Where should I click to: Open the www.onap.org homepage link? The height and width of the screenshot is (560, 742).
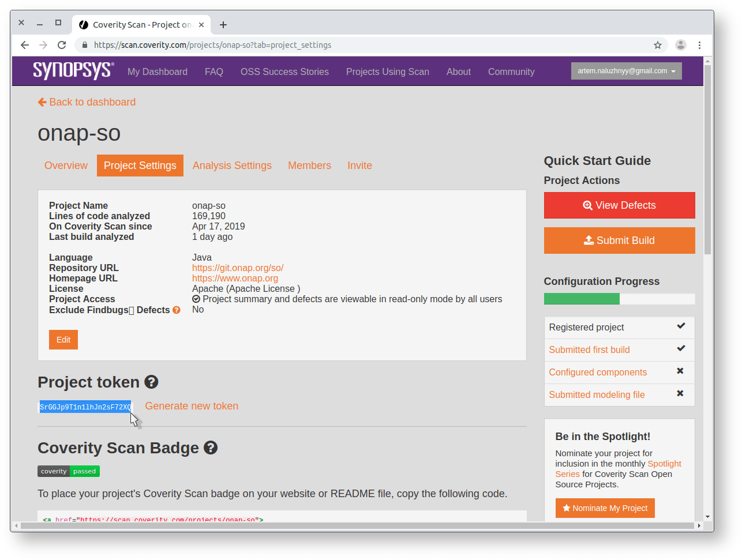coord(235,279)
